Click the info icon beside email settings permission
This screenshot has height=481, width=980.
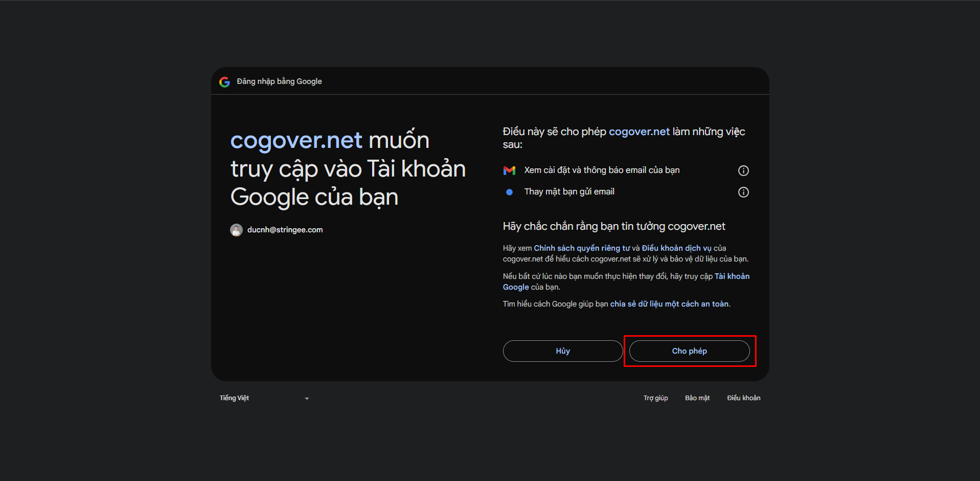coord(743,170)
